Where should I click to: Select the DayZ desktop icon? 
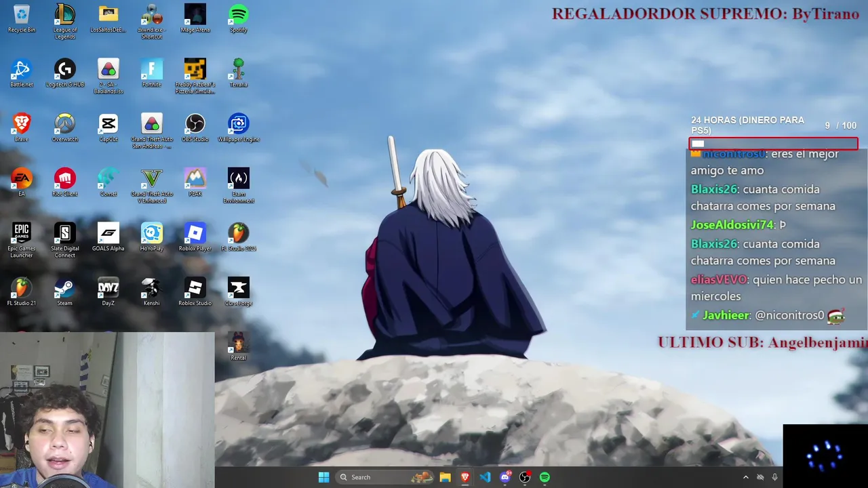pyautogui.click(x=108, y=292)
